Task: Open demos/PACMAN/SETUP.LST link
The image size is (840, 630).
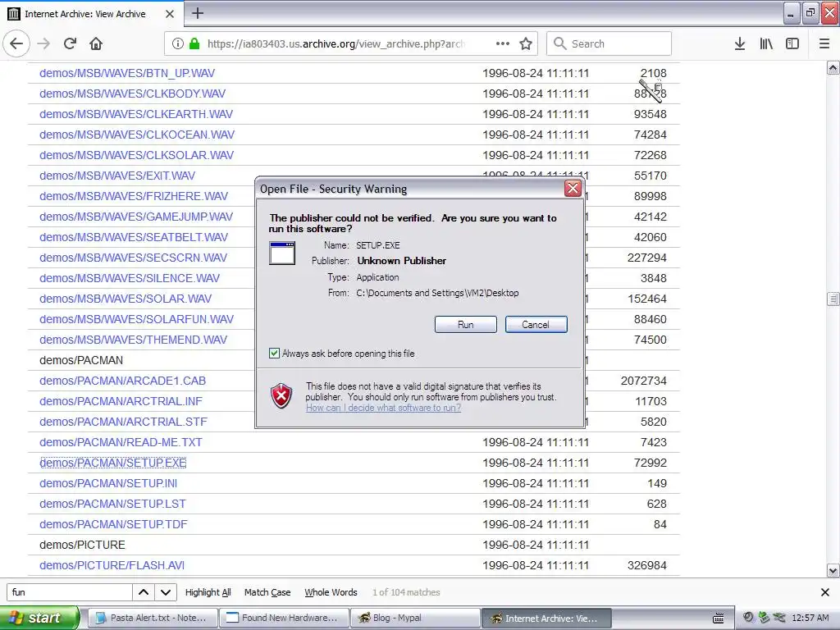Action: coord(112,504)
